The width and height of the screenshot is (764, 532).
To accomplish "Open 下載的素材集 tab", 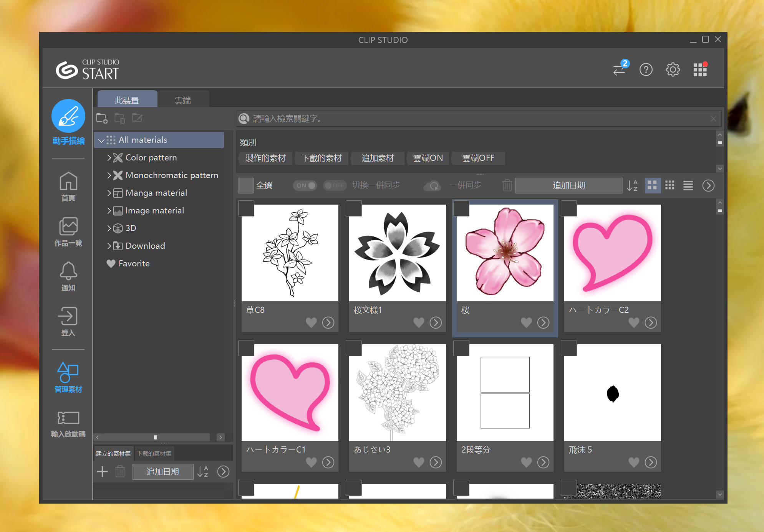I will (154, 453).
